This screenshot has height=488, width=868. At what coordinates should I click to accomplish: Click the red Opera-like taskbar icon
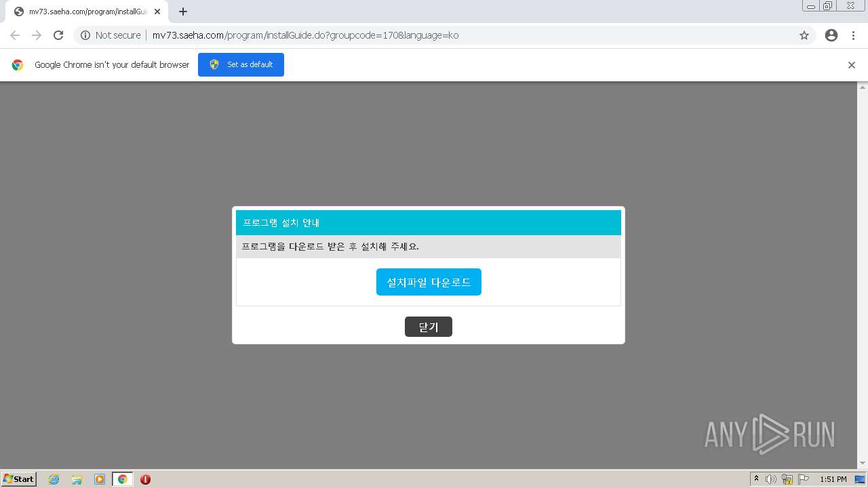coord(145,479)
